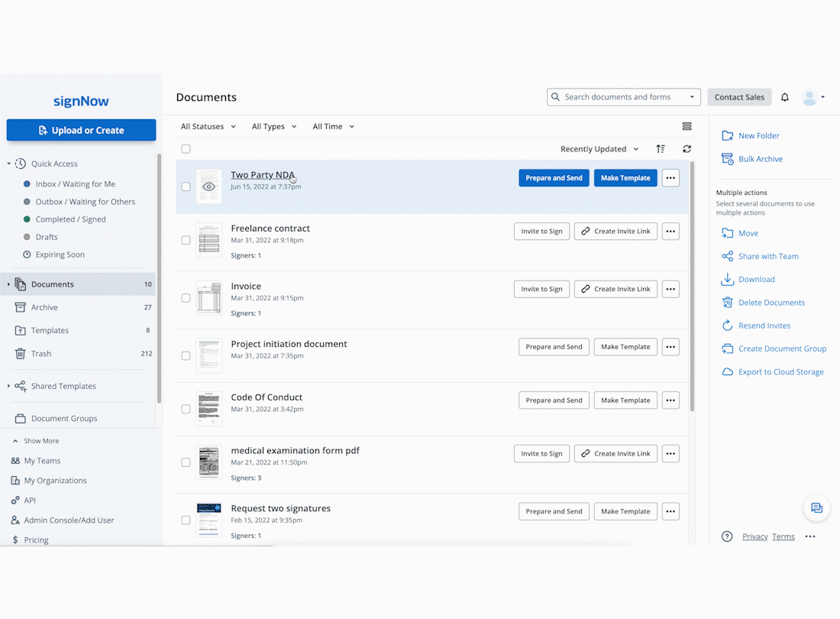The height and width of the screenshot is (619, 840).
Task: Click the left sidebar scrollbar
Action: pyautogui.click(x=159, y=279)
